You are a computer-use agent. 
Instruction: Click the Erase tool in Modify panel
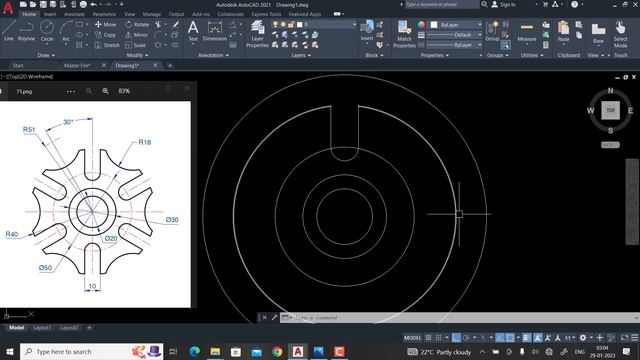176,24
